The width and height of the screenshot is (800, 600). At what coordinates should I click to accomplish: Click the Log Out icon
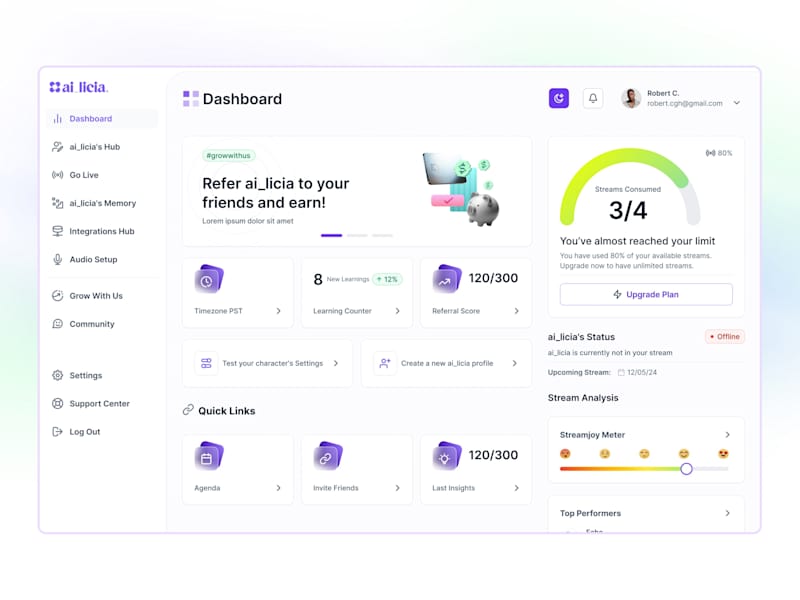click(58, 432)
